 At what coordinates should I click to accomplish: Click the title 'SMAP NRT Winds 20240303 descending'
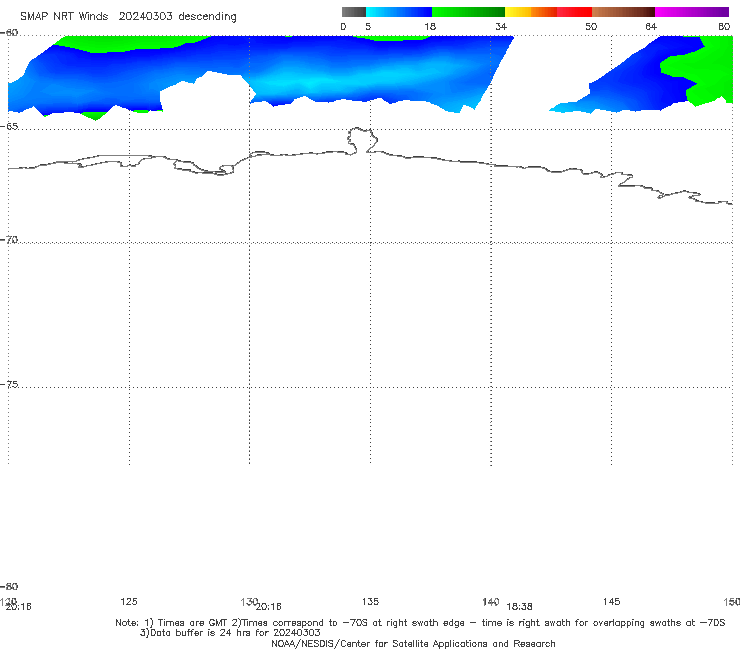(128, 16)
